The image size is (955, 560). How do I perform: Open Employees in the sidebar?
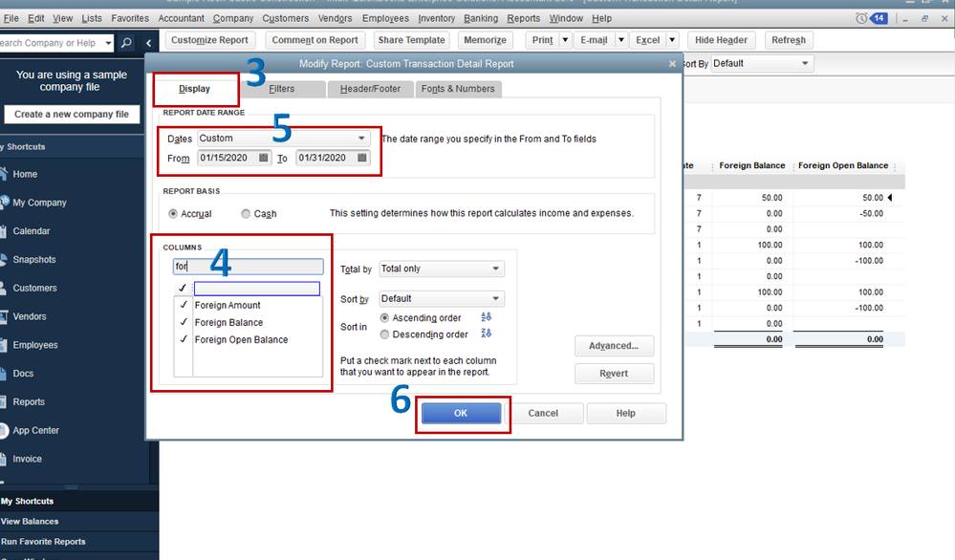(x=35, y=345)
